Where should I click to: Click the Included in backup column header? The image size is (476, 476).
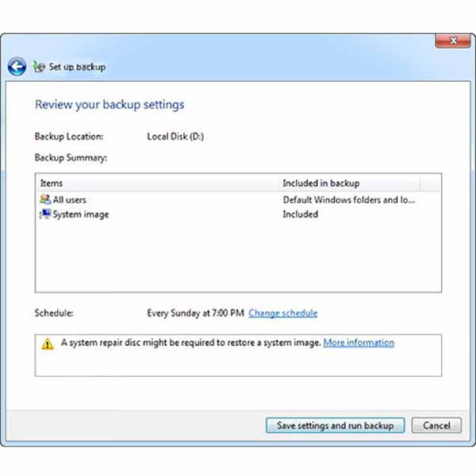tap(349, 183)
